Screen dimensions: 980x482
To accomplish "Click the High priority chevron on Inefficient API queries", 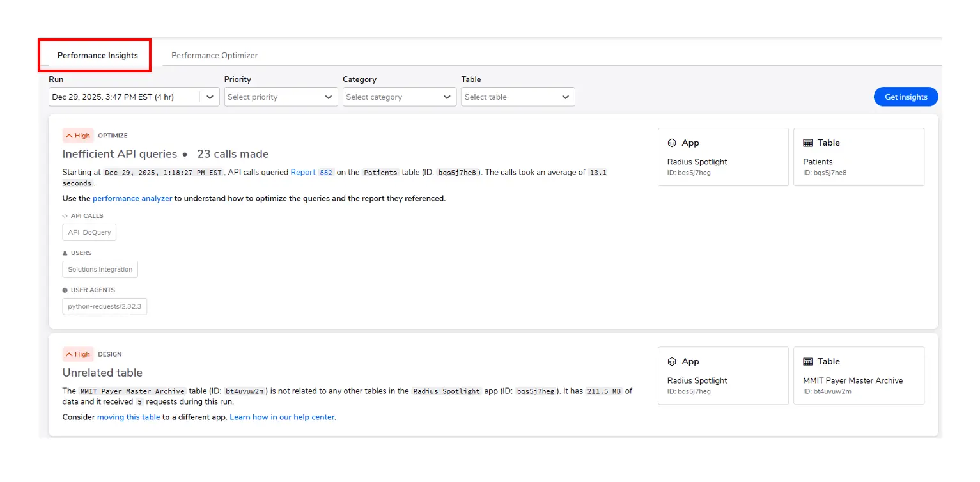I will tap(70, 135).
